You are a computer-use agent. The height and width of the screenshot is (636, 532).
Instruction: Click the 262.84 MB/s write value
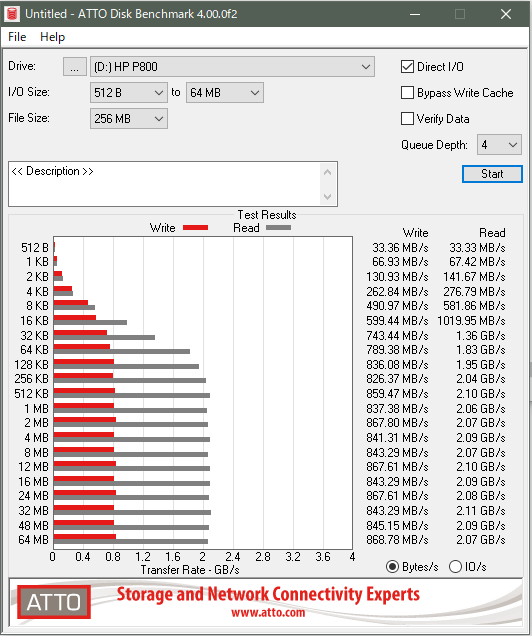397,292
